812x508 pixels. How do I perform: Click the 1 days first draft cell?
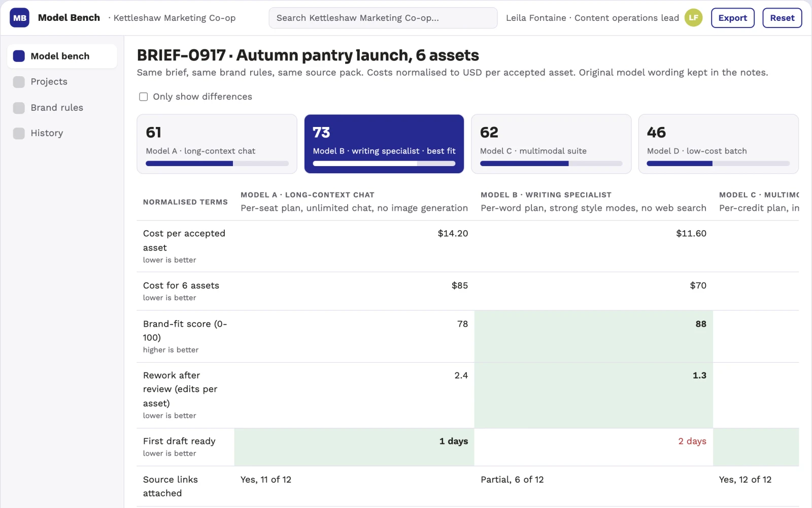tap(354, 447)
